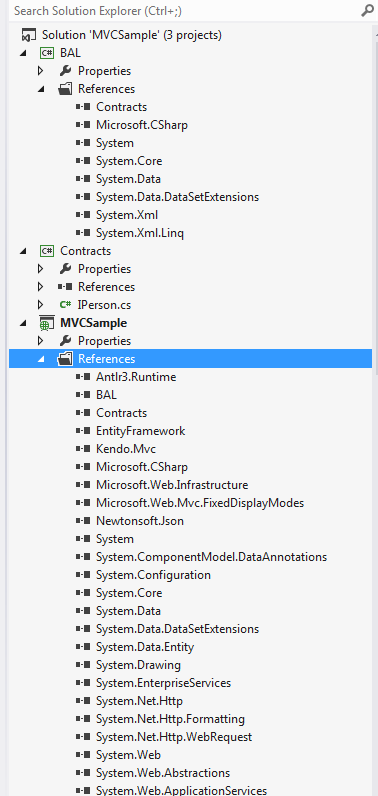
Task: Select the System.Web.Abstractions reference
Action: (x=163, y=773)
